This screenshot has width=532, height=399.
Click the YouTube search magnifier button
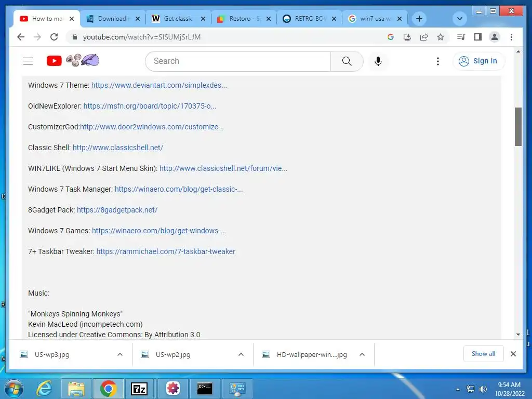pyautogui.click(x=347, y=61)
